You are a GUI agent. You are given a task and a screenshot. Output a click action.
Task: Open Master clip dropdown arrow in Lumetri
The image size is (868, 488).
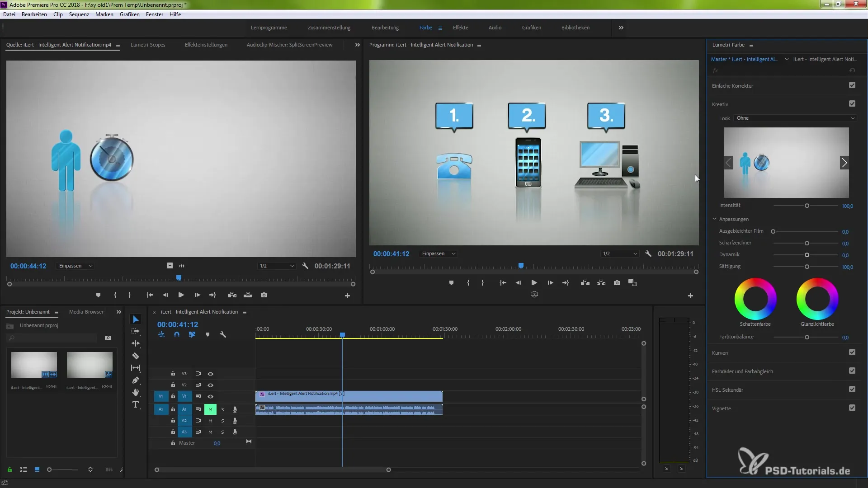coord(787,59)
